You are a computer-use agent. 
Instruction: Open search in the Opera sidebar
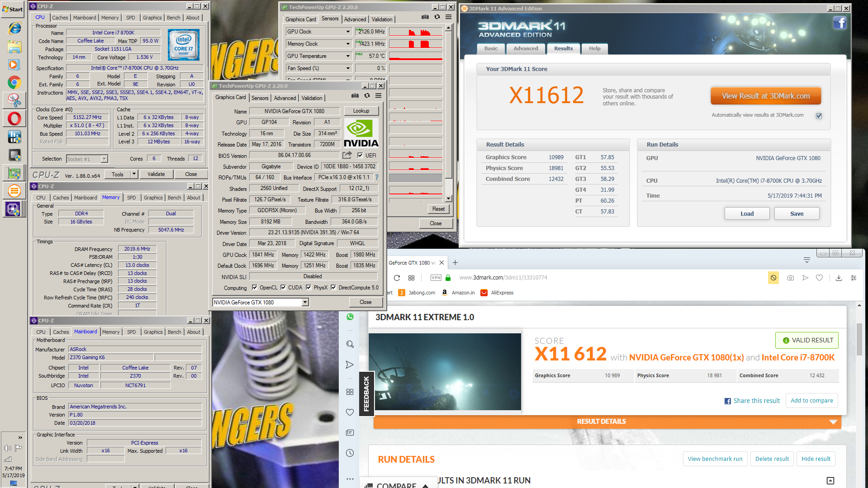(x=350, y=344)
